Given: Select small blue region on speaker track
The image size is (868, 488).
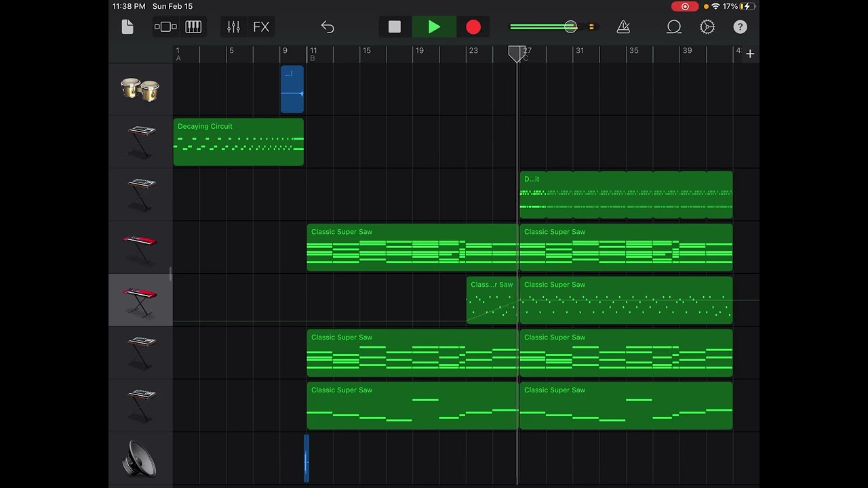Looking at the screenshot, I should tap(307, 459).
